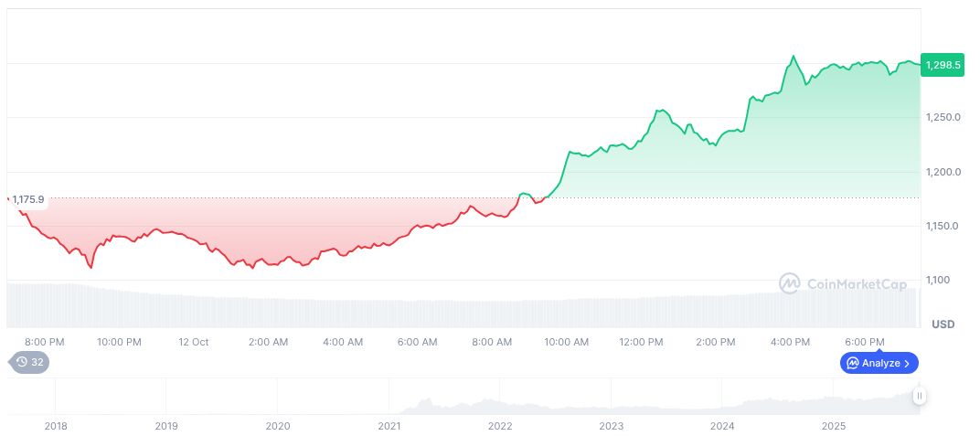Select 2020 on the range navigator
Image resolution: width=980 pixels, height=436 pixels.
(277, 426)
